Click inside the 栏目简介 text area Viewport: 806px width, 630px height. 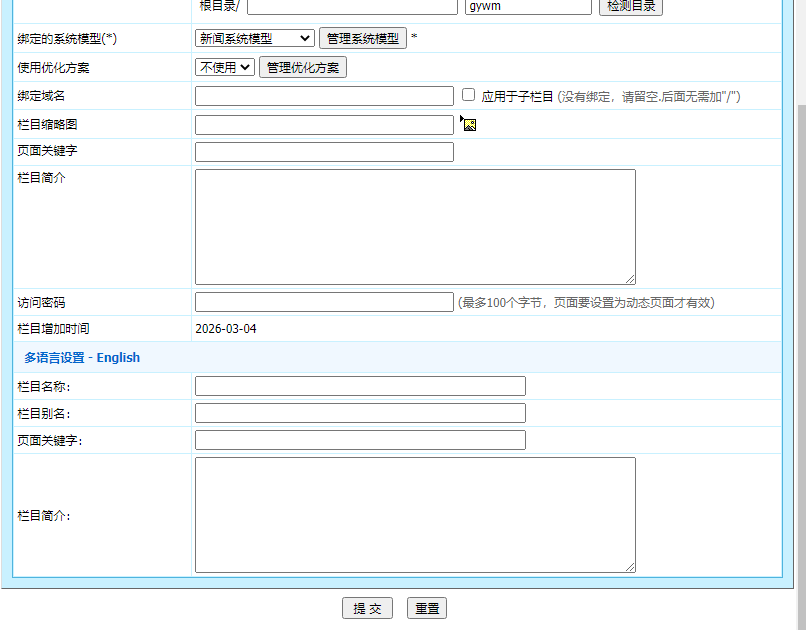point(415,225)
